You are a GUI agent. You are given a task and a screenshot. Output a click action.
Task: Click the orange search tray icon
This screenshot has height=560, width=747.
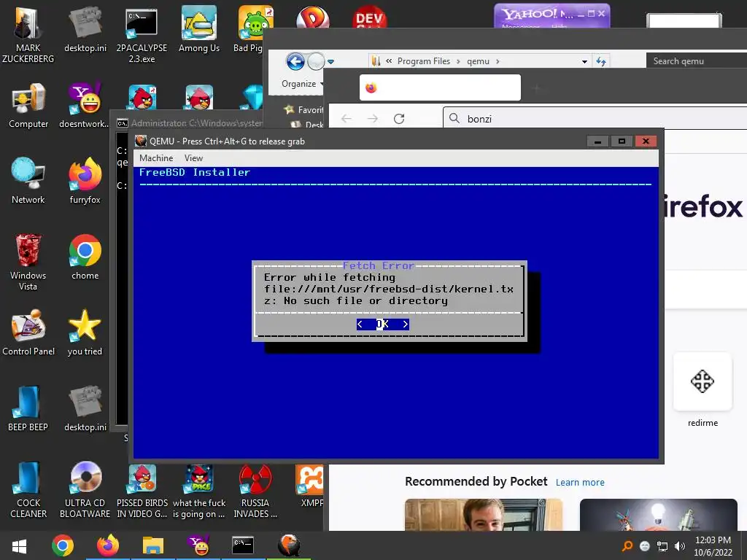[627, 545]
